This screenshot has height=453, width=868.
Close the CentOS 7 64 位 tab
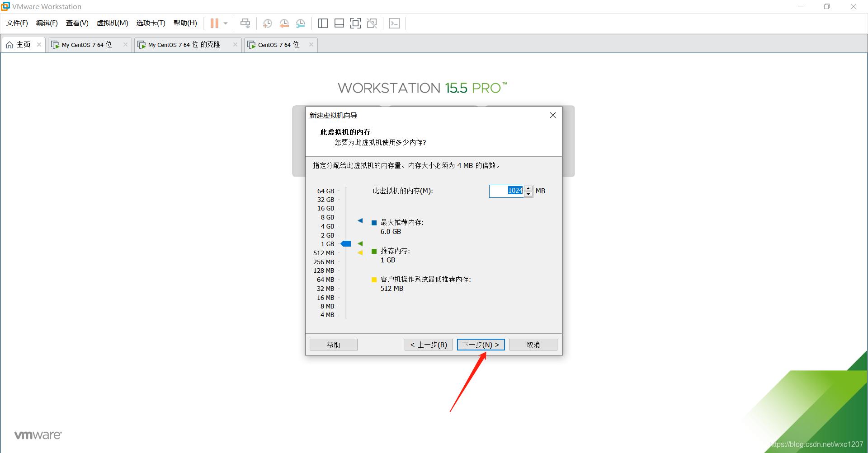(311, 44)
